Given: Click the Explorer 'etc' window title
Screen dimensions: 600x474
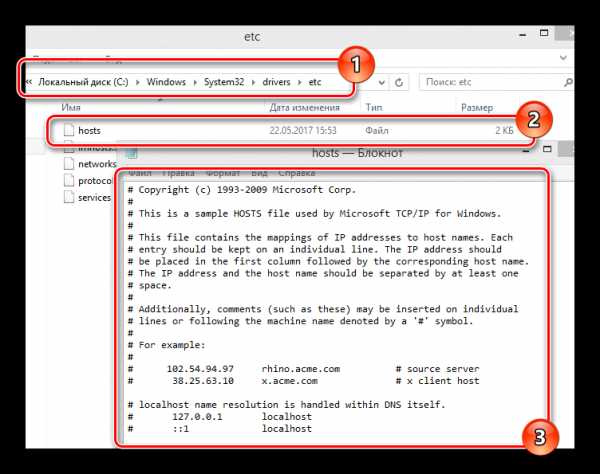Looking at the screenshot, I should (252, 37).
